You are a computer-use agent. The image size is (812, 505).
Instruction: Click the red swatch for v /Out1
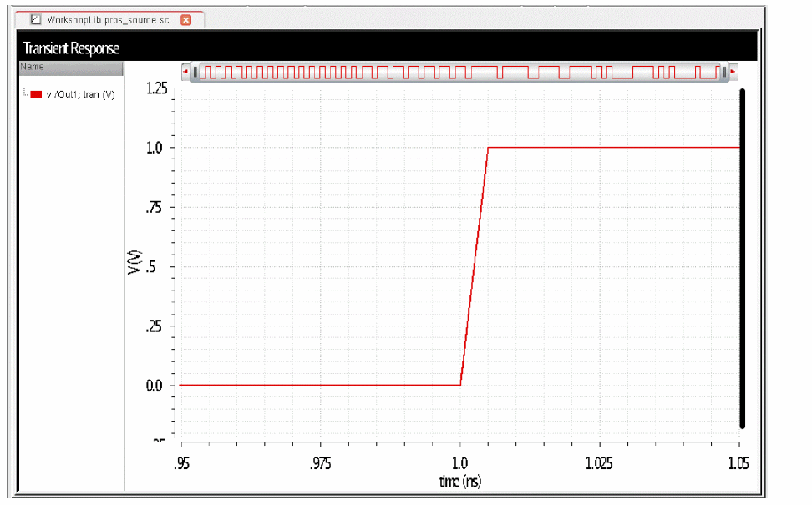point(36,95)
